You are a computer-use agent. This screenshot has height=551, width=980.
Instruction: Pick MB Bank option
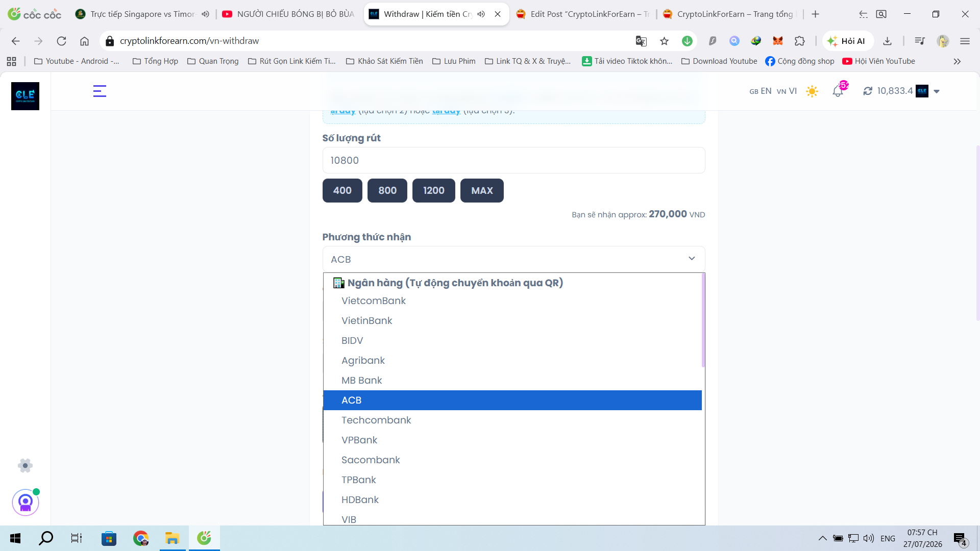pos(512,381)
